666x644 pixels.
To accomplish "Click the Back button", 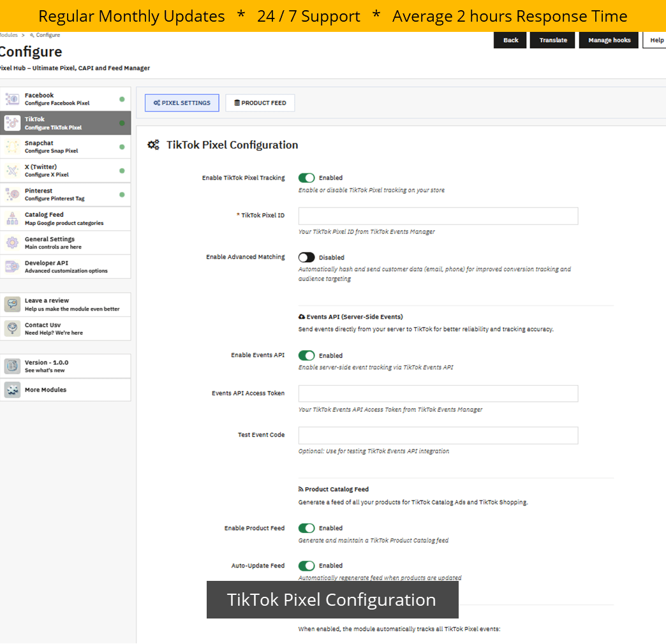I will pyautogui.click(x=510, y=40).
